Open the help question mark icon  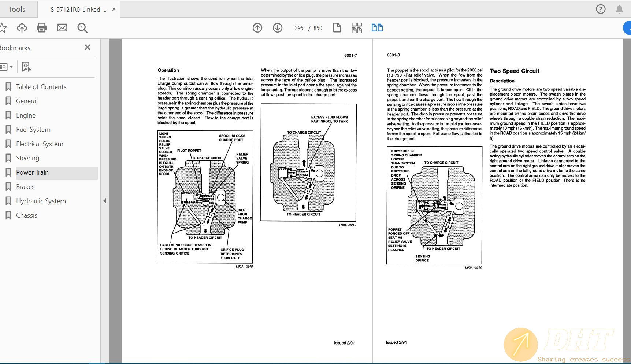click(x=601, y=9)
